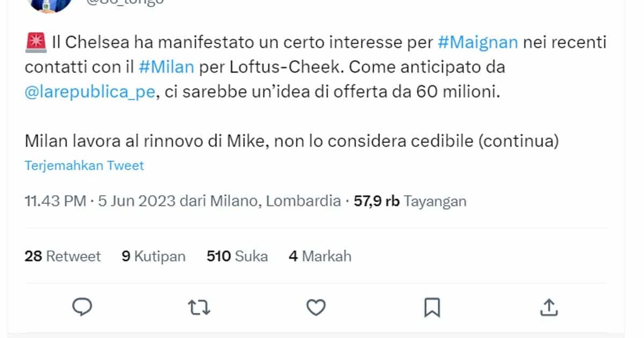644x338 pixels.
Task: Translate the tweet via Terjemahkan Tweet
Action: tap(84, 165)
